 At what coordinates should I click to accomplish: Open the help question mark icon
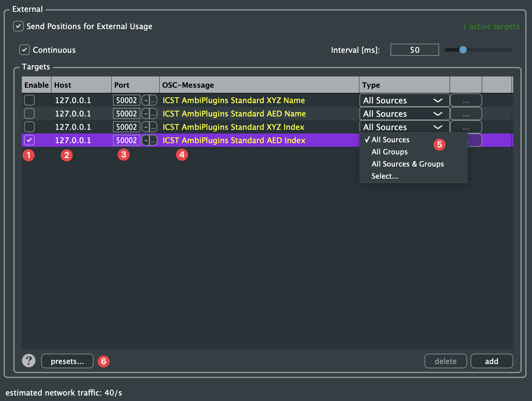[29, 361]
